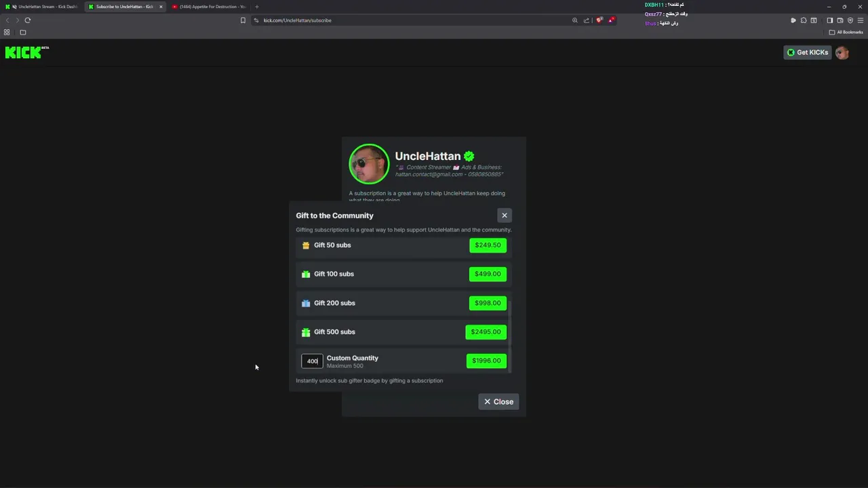Open the All Bookmarks folder
This screenshot has width=868, height=488.
tap(846, 33)
